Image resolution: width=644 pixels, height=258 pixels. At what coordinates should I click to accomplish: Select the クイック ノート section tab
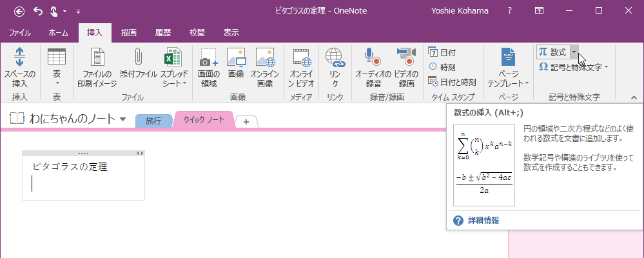point(204,120)
